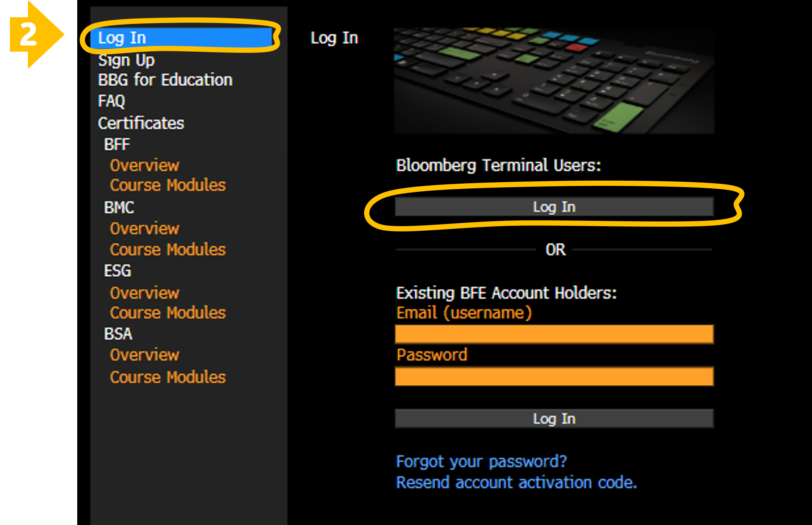Select Certificates in the sidebar
The image size is (812, 525).
tap(141, 123)
